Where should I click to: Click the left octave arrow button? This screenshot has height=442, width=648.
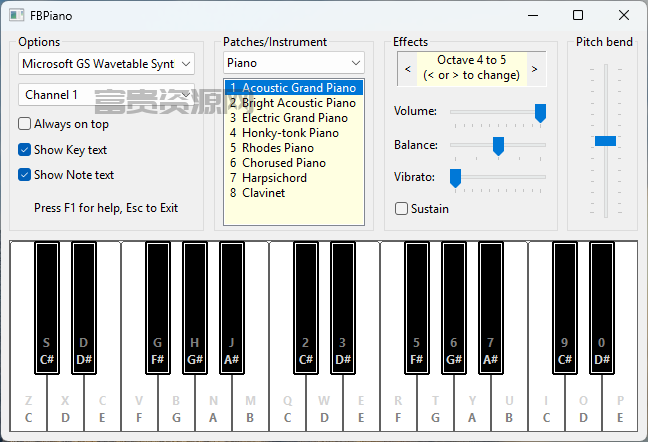(x=407, y=69)
